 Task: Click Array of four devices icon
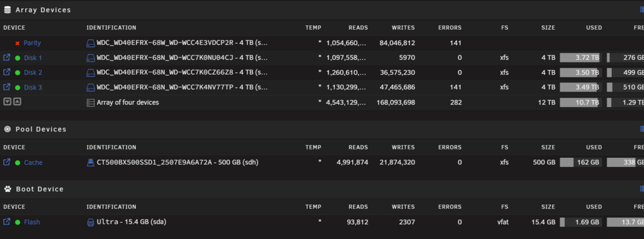(90, 102)
